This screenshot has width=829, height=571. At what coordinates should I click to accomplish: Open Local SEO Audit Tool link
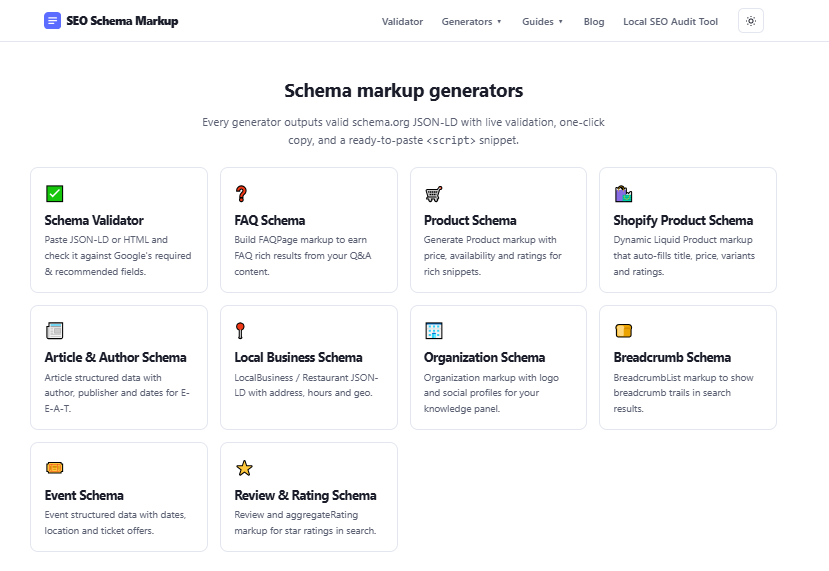670,22
